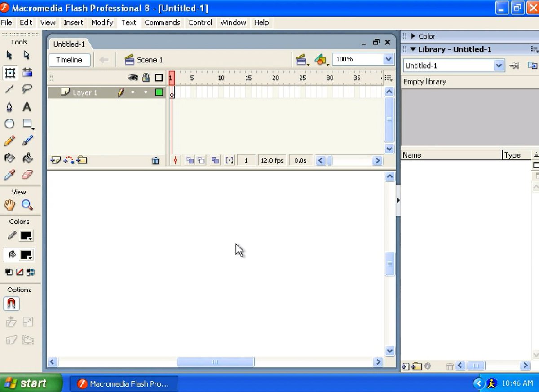The image size is (539, 392).
Task: Pick the Eraser tool
Action: (27, 175)
